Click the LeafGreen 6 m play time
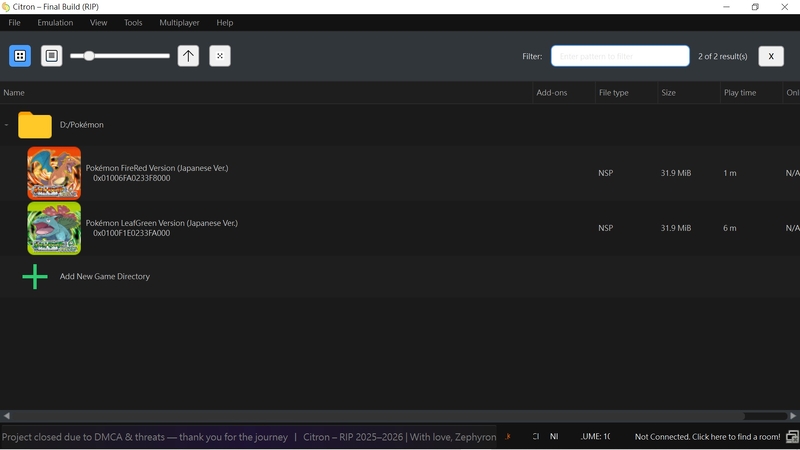800x450 pixels. tap(730, 228)
